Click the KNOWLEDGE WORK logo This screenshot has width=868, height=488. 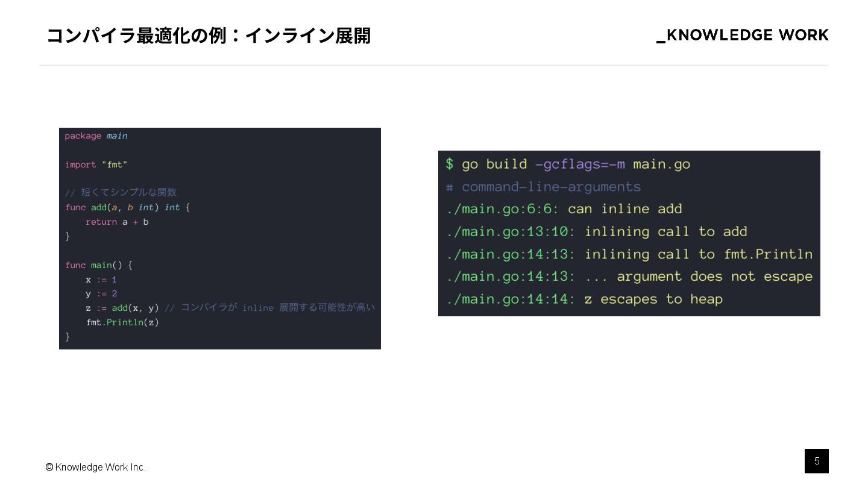click(743, 36)
